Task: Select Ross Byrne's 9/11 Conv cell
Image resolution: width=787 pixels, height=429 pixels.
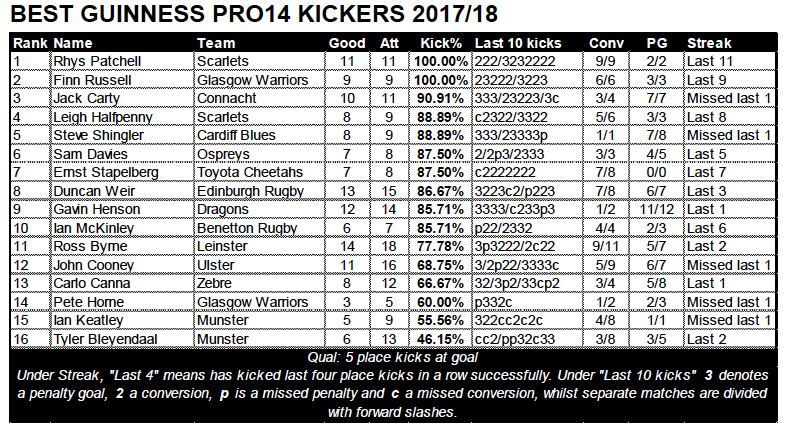Action: [605, 246]
